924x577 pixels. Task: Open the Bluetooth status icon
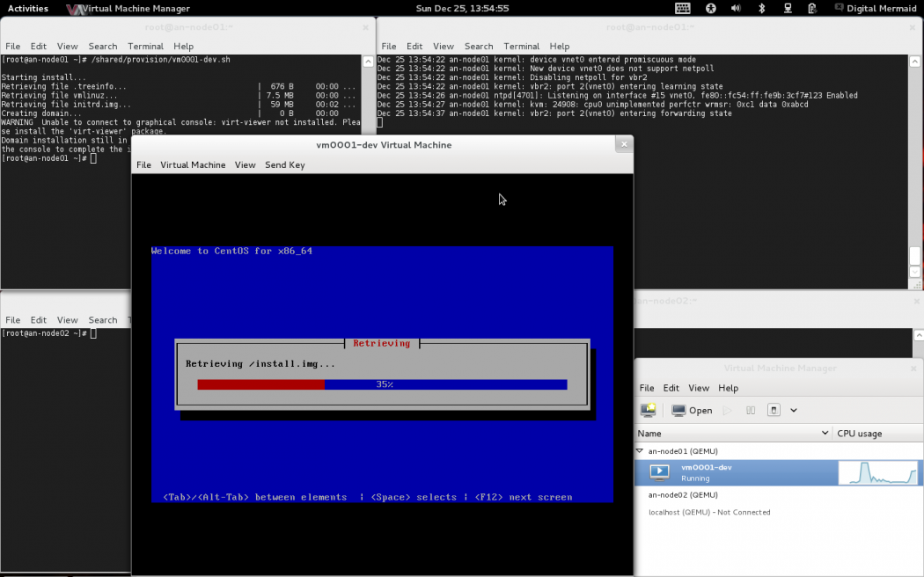tap(761, 8)
